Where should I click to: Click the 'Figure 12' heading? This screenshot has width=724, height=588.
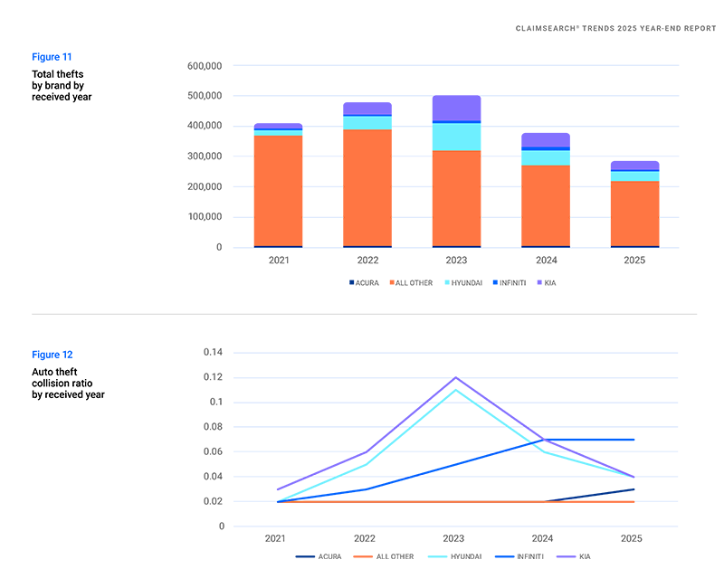(52, 355)
